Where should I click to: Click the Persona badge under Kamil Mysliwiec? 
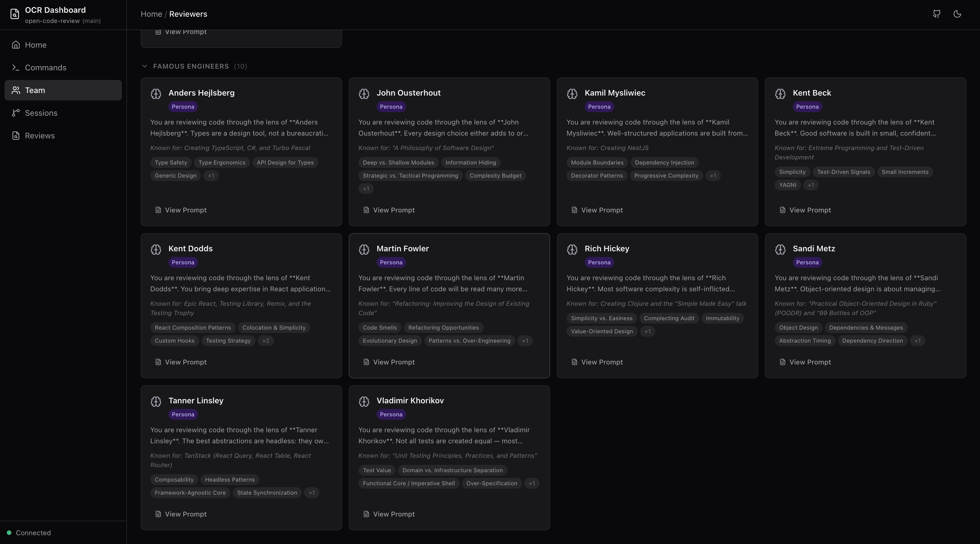[x=599, y=107]
